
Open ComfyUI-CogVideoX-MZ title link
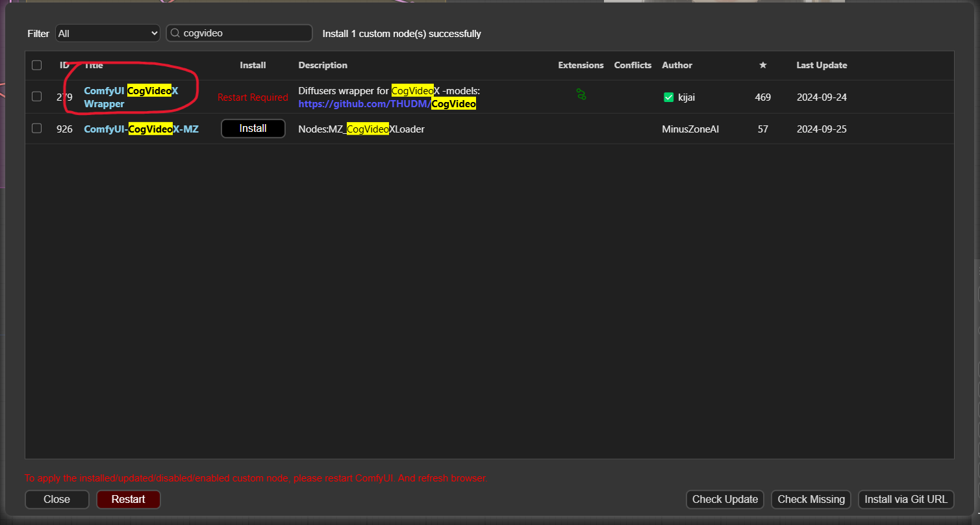(x=141, y=129)
